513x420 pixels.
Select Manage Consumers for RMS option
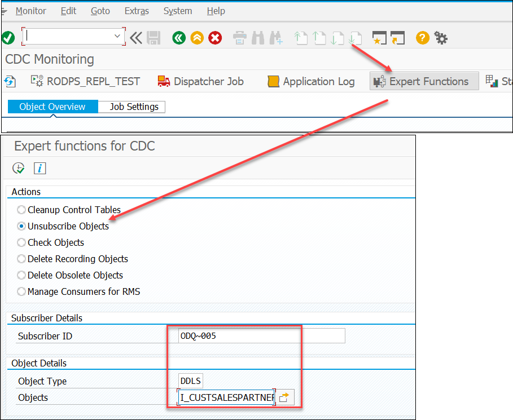coord(21,291)
